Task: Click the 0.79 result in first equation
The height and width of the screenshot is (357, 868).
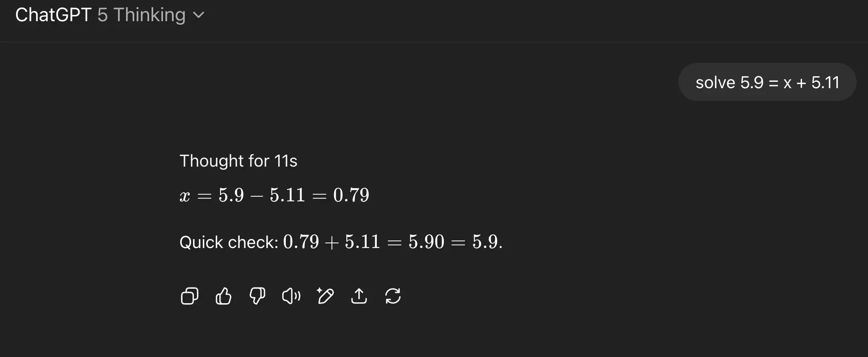Action: (351, 195)
